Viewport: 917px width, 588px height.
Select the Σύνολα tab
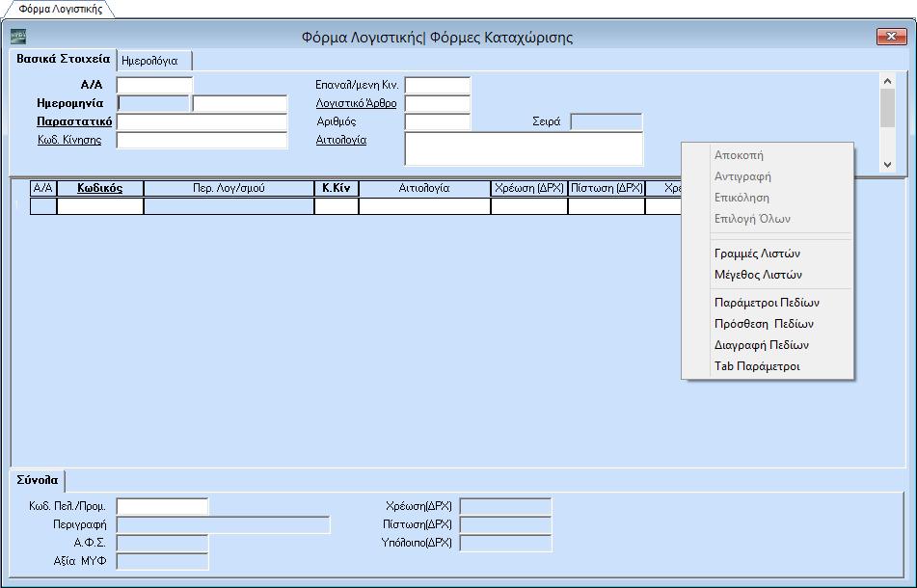(38, 480)
